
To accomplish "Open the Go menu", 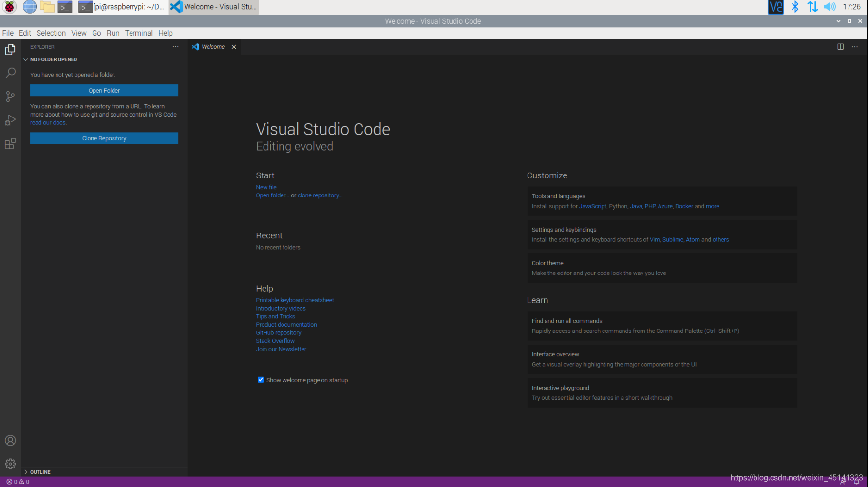I will [96, 33].
